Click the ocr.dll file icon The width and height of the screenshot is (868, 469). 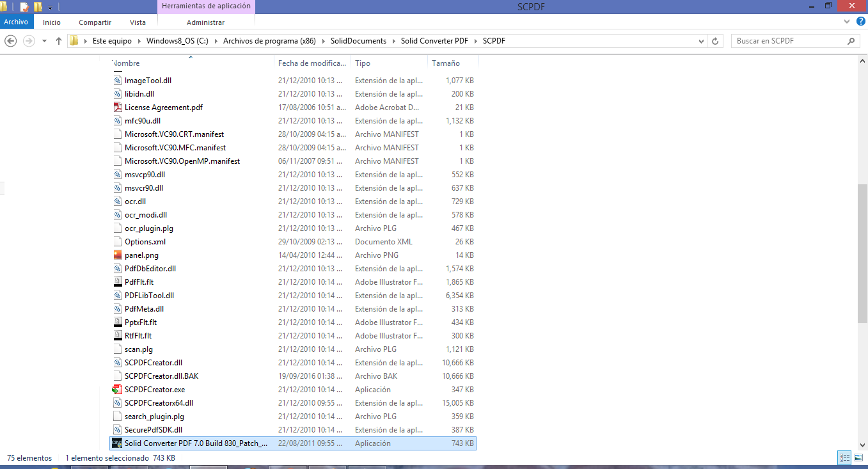click(x=117, y=202)
